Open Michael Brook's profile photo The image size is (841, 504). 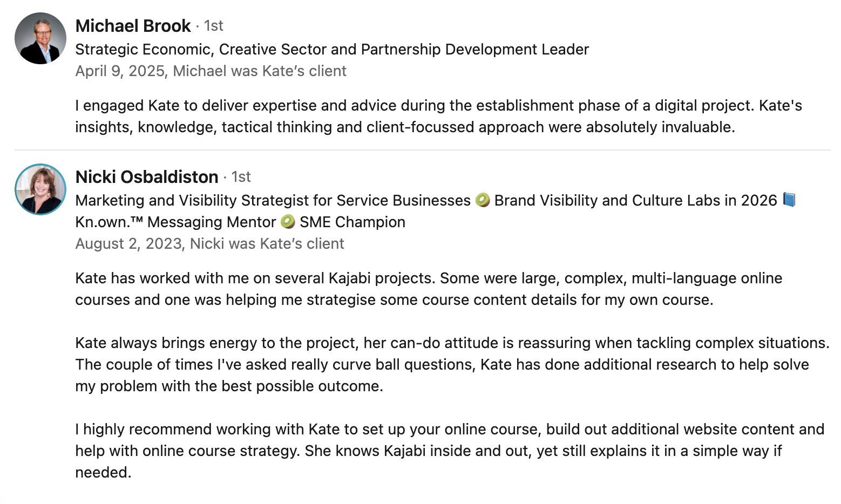(40, 38)
